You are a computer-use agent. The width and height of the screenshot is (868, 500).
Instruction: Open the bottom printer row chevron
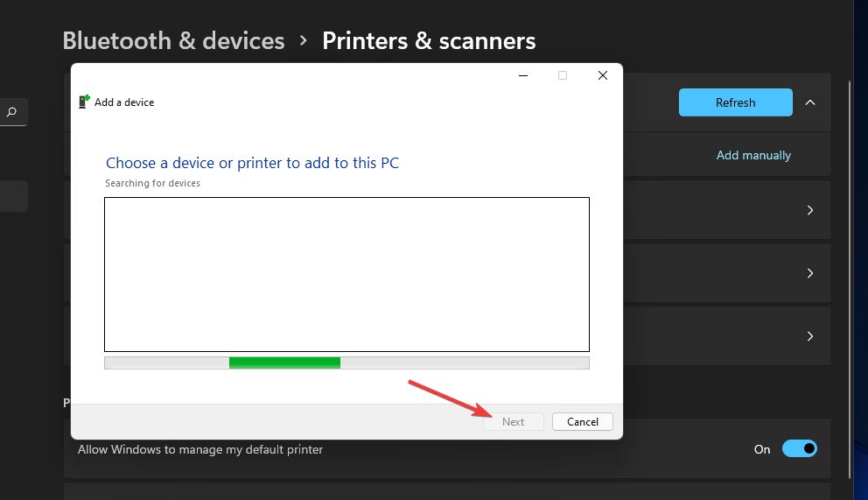[810, 336]
